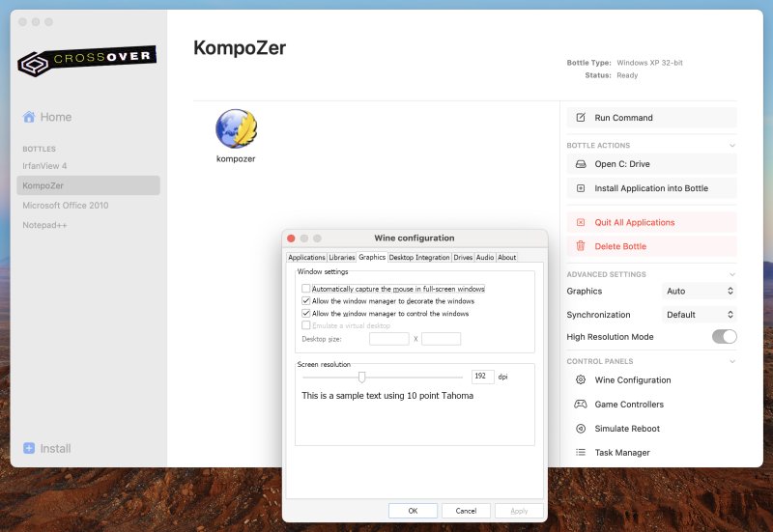Click the Install Application into Bottle icon
This screenshot has height=532, width=773.
581,188
